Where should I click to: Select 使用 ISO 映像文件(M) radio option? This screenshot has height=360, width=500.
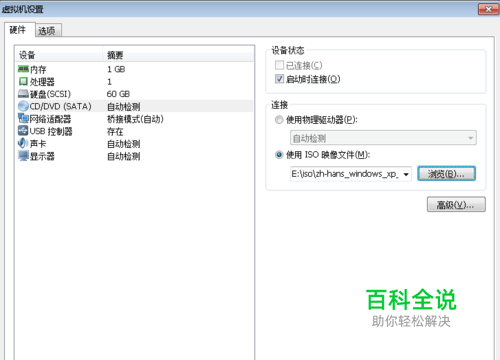click(x=279, y=155)
